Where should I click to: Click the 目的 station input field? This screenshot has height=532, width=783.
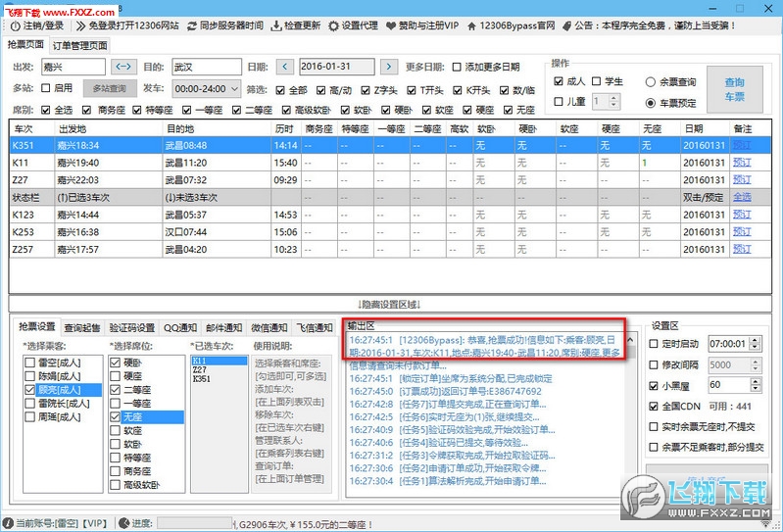click(207, 67)
